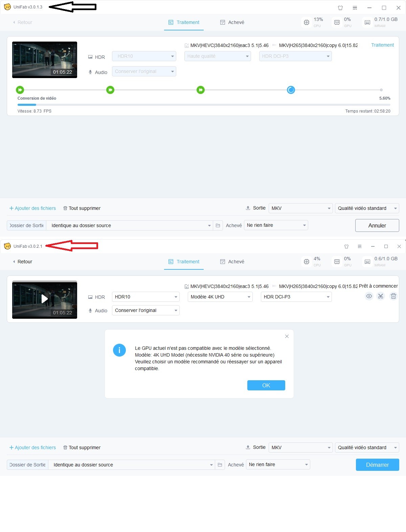The width and height of the screenshot is (406, 532).
Task: Open Ne rien faire dropdown in lower window
Action: (278, 464)
